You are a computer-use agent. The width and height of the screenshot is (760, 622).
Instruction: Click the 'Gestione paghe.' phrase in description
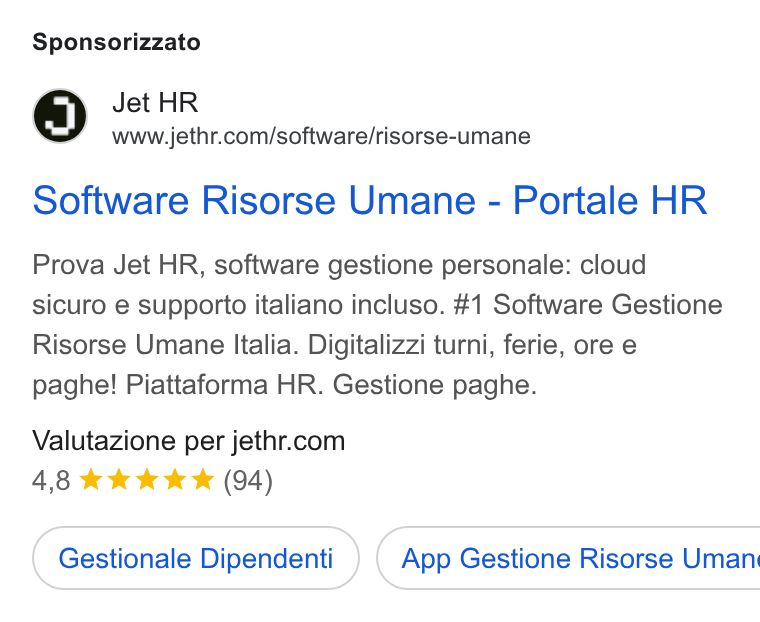pos(435,385)
